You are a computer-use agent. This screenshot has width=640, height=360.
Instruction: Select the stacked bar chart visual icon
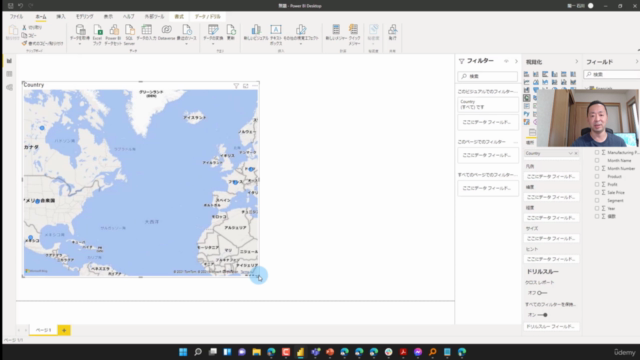pyautogui.click(x=527, y=74)
